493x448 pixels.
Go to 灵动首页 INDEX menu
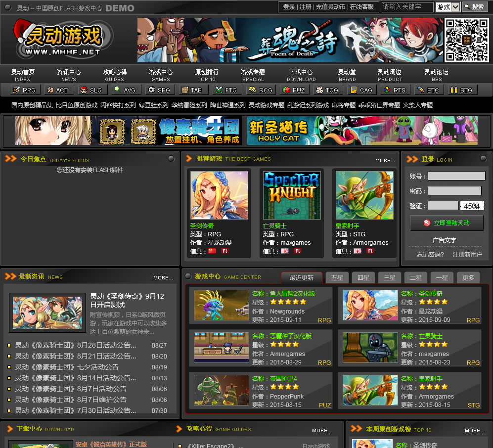coord(23,76)
